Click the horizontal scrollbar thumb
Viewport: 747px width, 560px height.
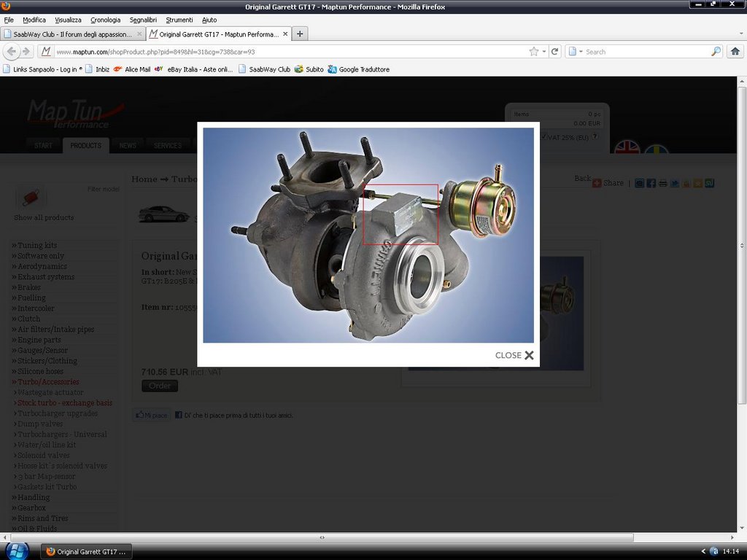tap(322, 537)
